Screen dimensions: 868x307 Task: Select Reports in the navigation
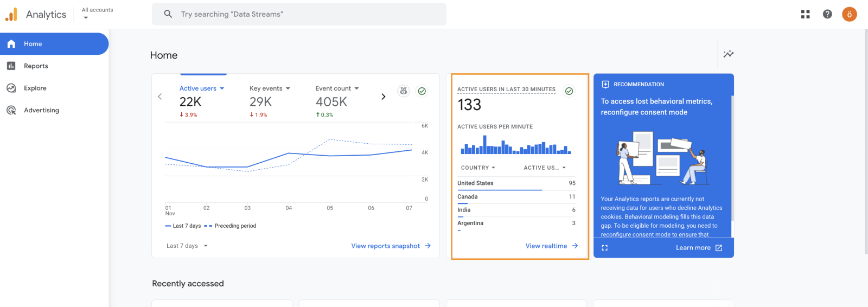tap(54, 66)
